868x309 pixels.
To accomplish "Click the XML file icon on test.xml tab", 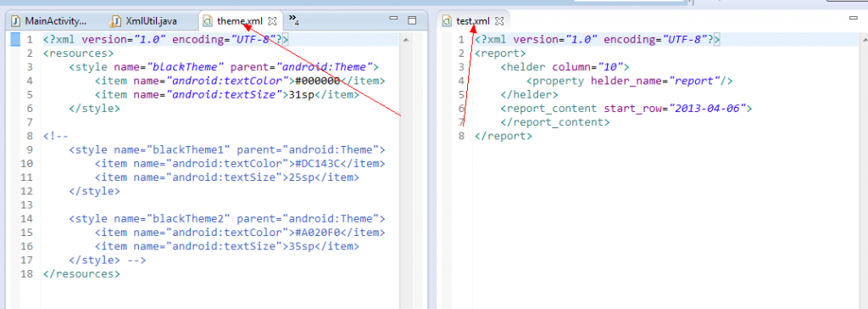I will tap(448, 21).
